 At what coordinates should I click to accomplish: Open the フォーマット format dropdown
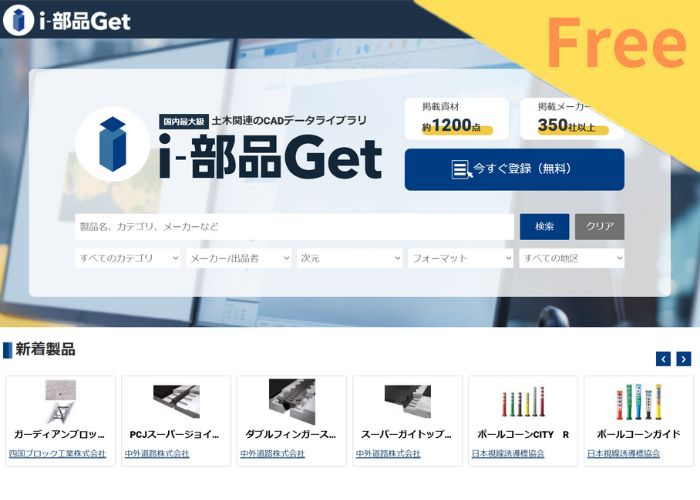(461, 258)
